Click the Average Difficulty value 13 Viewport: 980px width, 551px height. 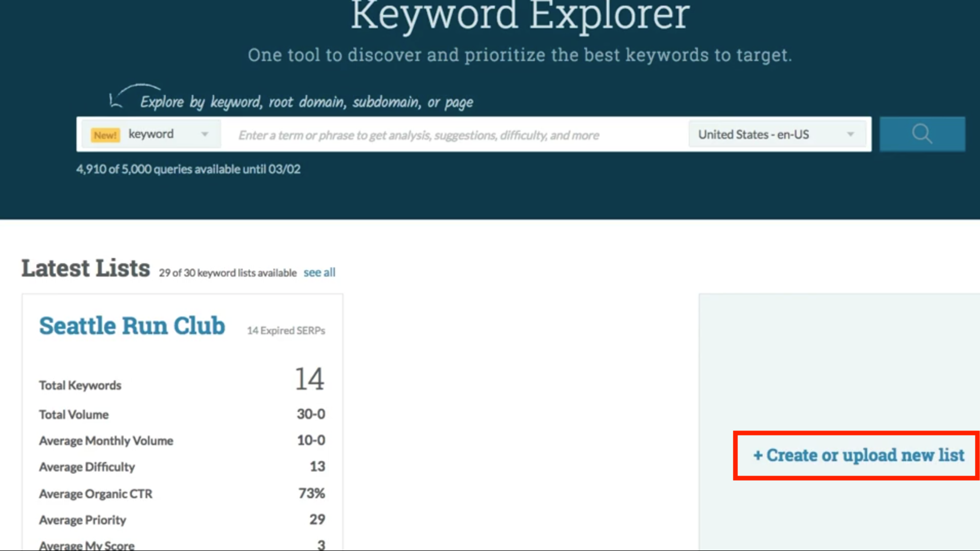pos(317,466)
